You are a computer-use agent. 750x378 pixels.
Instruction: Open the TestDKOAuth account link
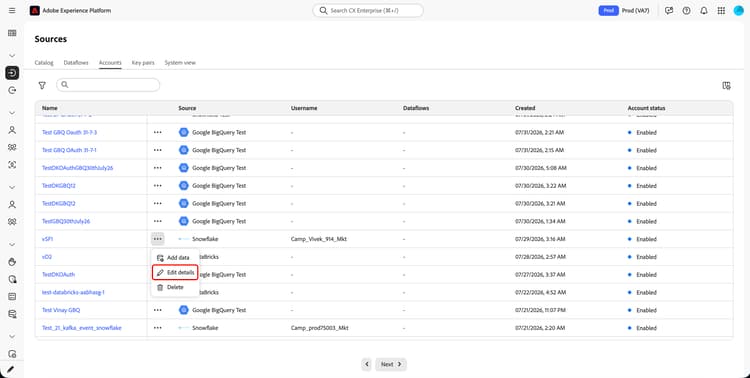[58, 275]
